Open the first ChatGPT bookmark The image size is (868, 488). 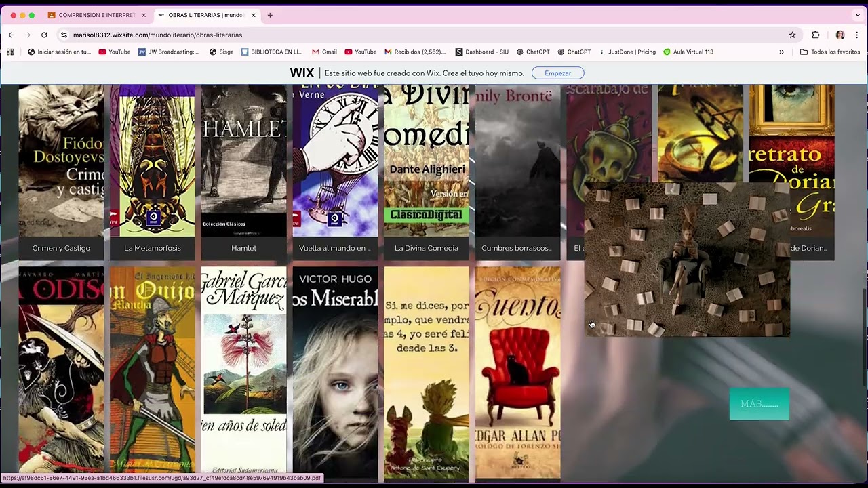pos(533,52)
